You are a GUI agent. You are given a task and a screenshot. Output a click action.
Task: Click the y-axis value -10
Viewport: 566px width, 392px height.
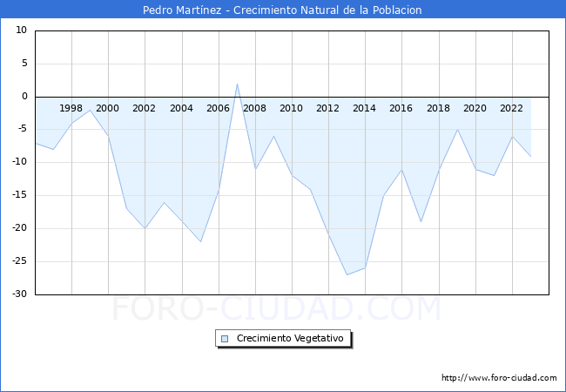tap(19, 162)
